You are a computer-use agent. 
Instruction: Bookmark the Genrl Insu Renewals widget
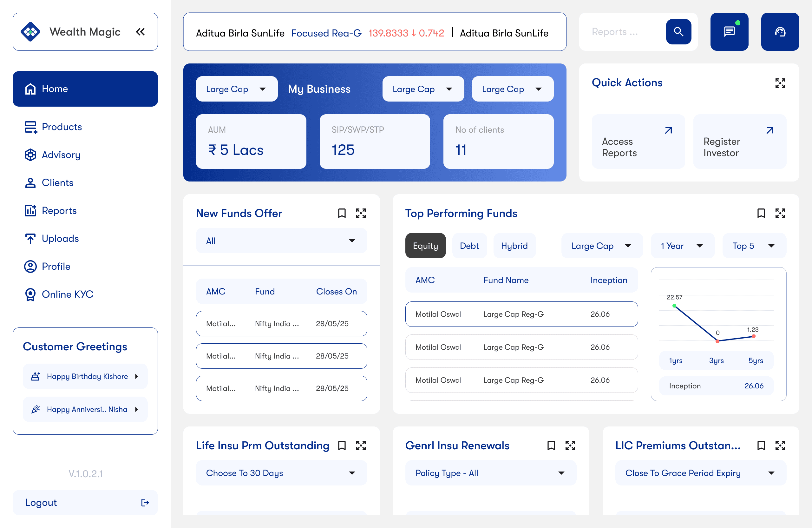[x=551, y=445]
